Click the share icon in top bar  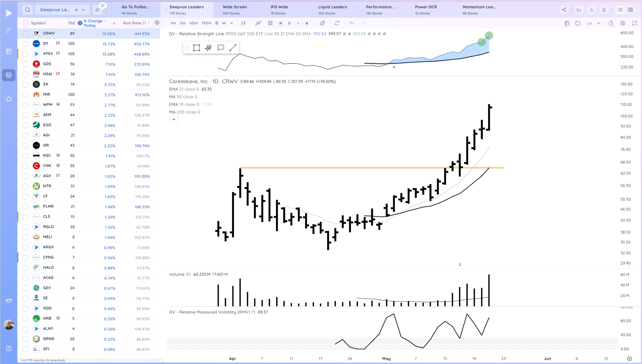point(564,10)
